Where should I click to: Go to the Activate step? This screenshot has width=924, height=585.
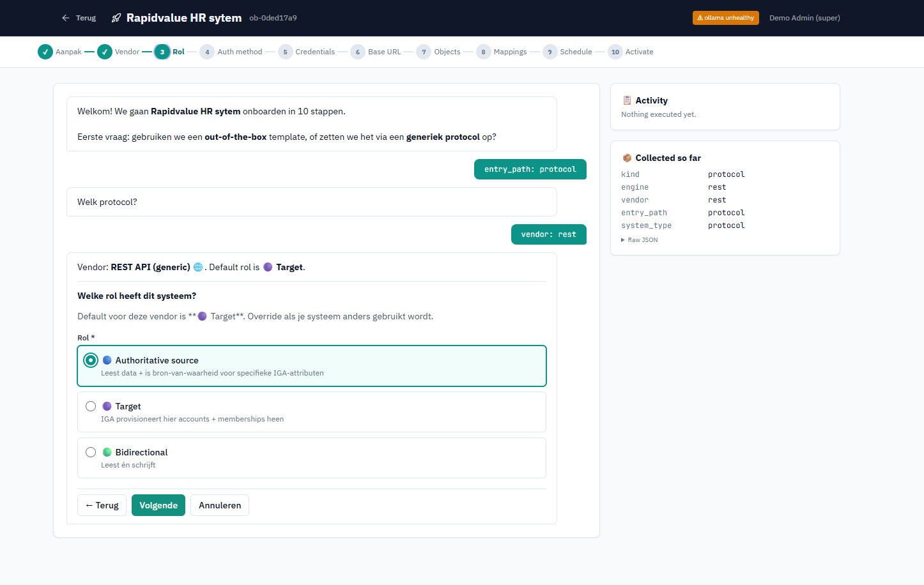click(x=640, y=52)
